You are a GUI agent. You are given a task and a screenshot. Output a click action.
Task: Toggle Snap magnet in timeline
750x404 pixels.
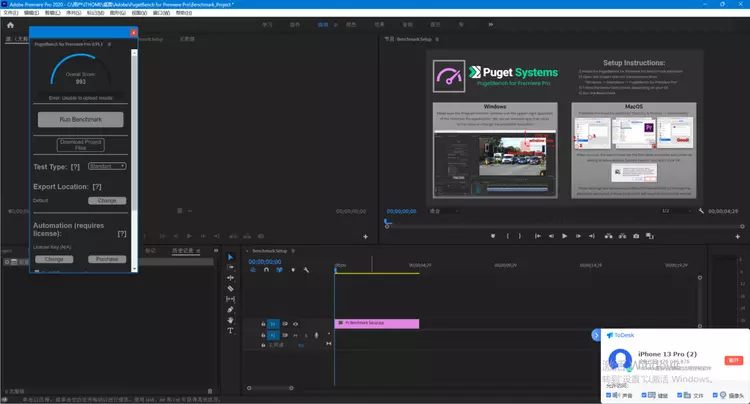(266, 270)
